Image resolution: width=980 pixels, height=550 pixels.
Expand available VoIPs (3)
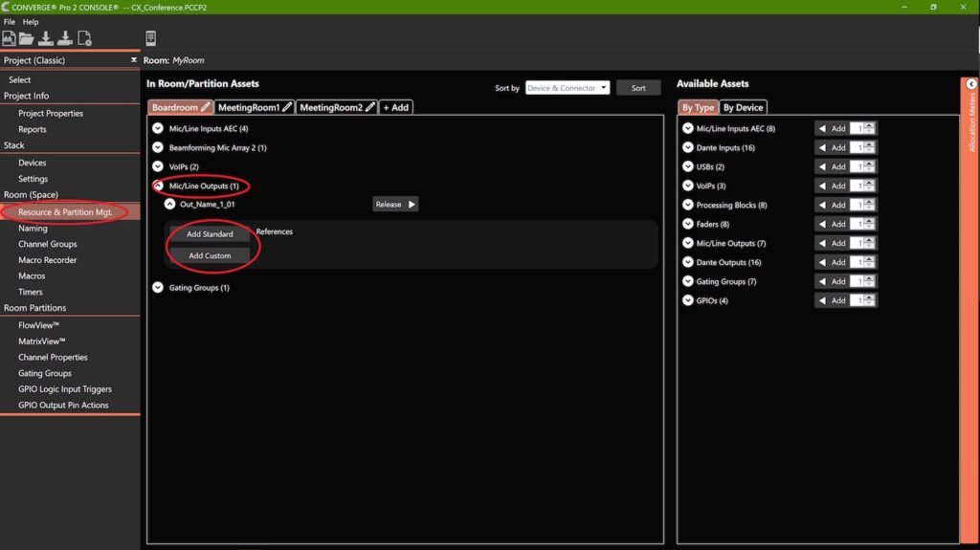[x=687, y=186]
